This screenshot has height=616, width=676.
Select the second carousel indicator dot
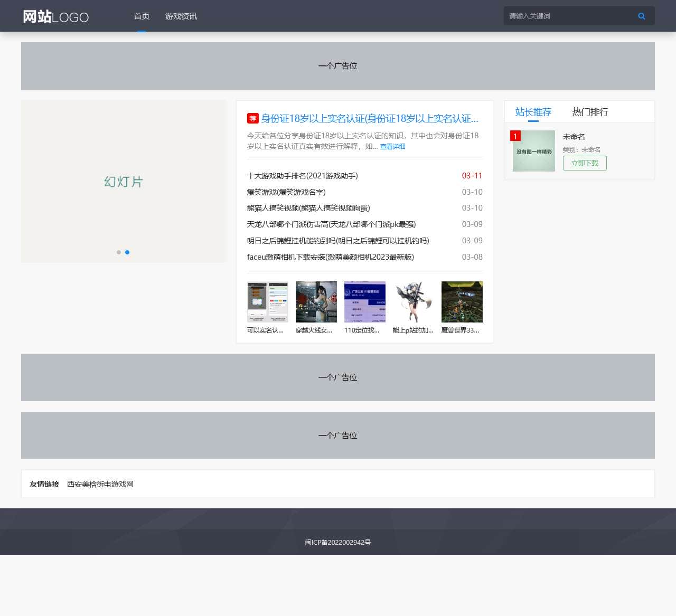pyautogui.click(x=127, y=252)
